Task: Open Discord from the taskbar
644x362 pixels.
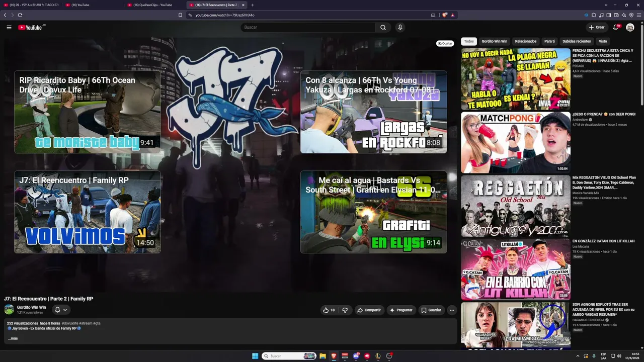Action: pos(356,356)
